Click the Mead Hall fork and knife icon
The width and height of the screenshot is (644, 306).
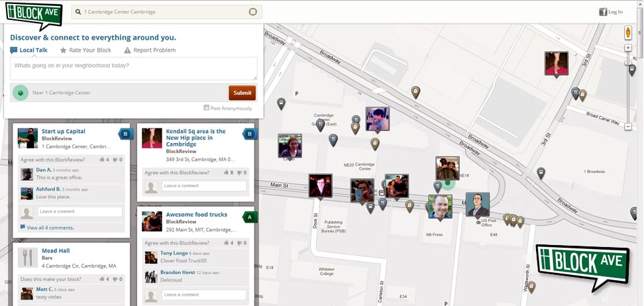[x=27, y=258]
